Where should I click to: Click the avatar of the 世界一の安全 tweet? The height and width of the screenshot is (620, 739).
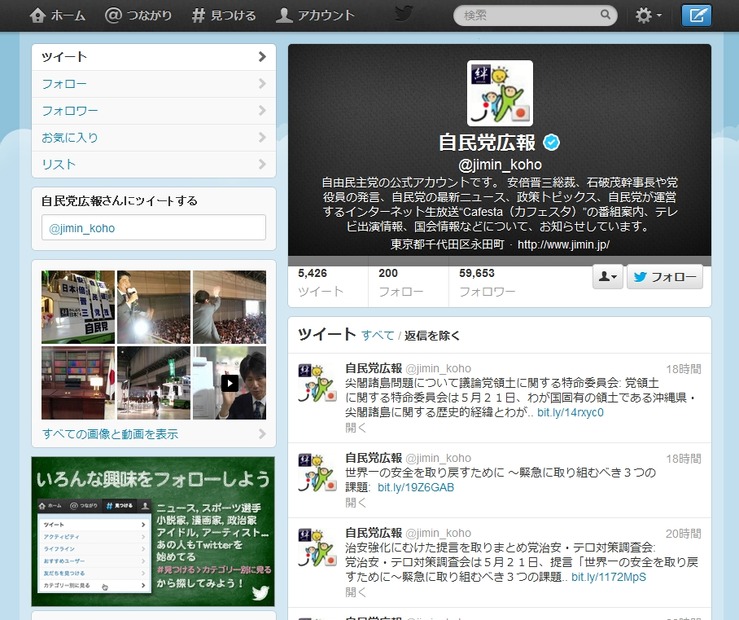(x=318, y=473)
